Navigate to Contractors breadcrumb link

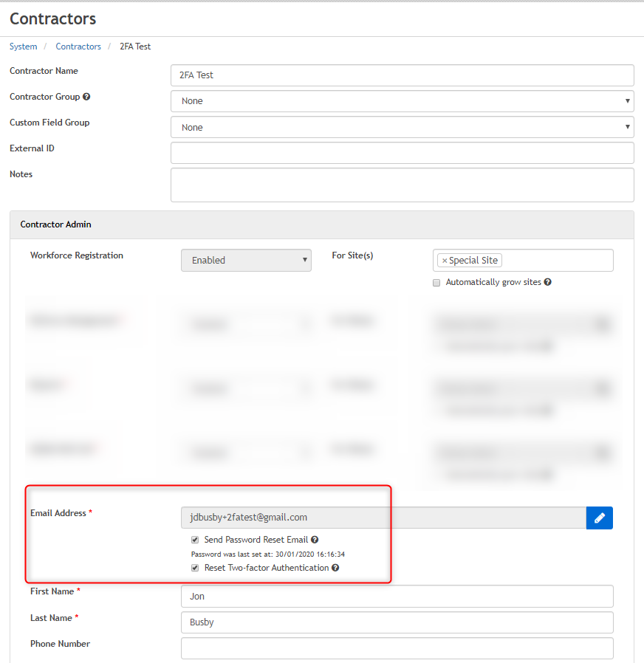coord(78,47)
